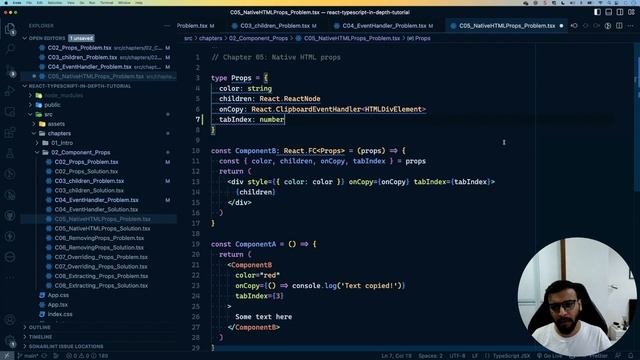The height and width of the screenshot is (360, 640).
Task: Open the Terminal menu in menu bar
Action: pos(107,2)
